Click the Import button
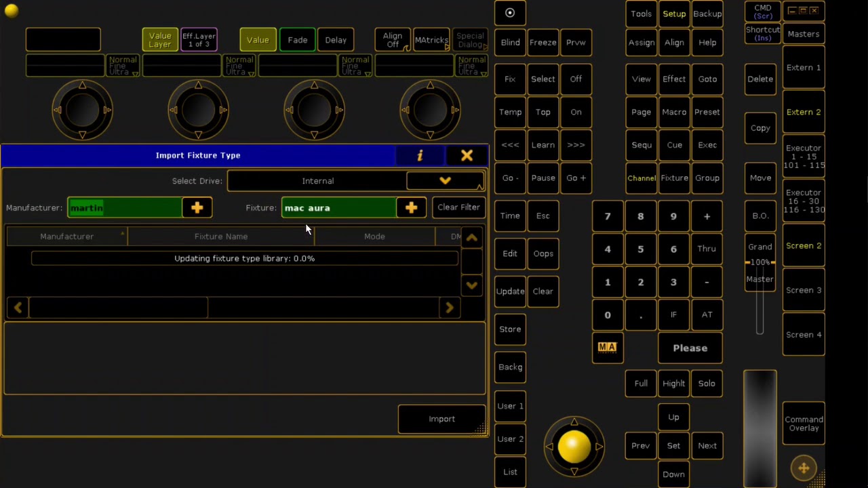The image size is (868, 488). tap(441, 420)
